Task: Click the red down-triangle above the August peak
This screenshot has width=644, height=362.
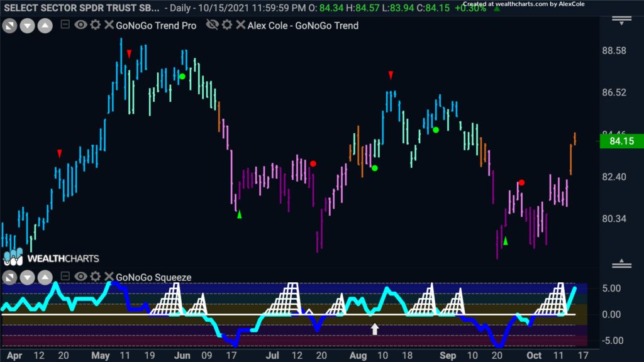Action: pyautogui.click(x=391, y=75)
